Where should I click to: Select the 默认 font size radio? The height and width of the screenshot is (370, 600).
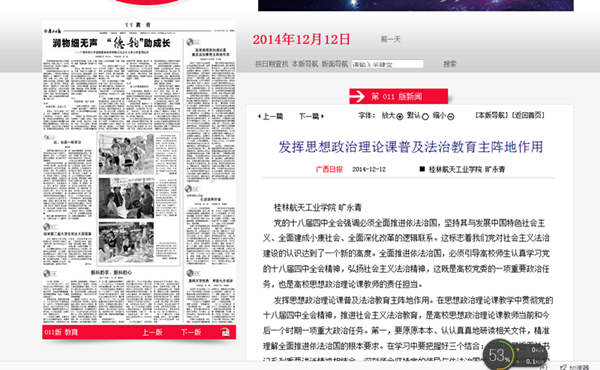425,117
